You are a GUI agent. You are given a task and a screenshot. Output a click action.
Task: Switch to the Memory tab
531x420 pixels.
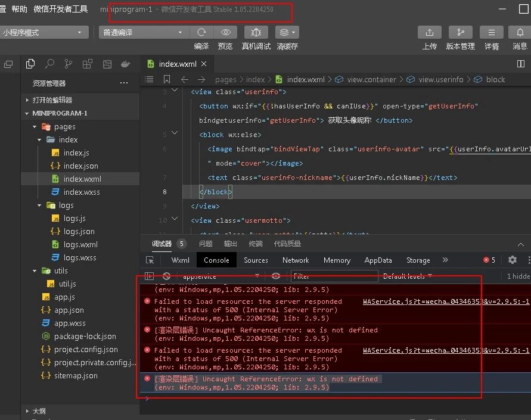pyautogui.click(x=337, y=260)
